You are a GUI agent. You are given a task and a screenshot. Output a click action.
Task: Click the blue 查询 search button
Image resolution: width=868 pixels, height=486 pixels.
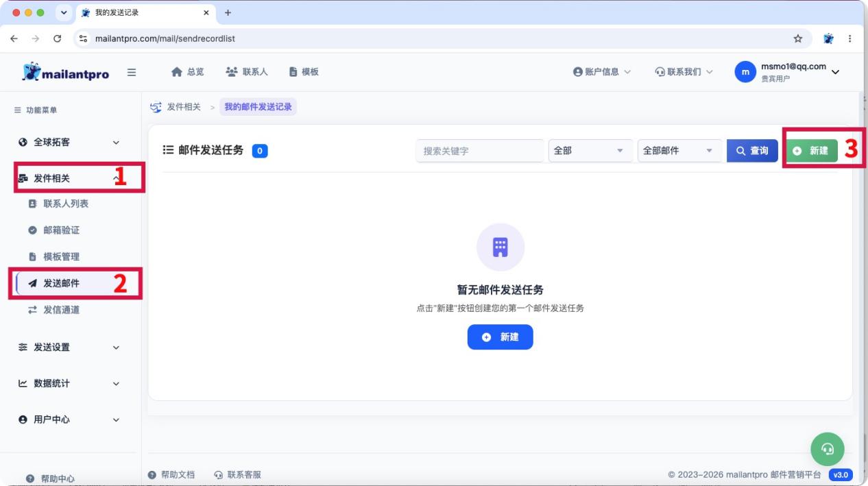(752, 151)
